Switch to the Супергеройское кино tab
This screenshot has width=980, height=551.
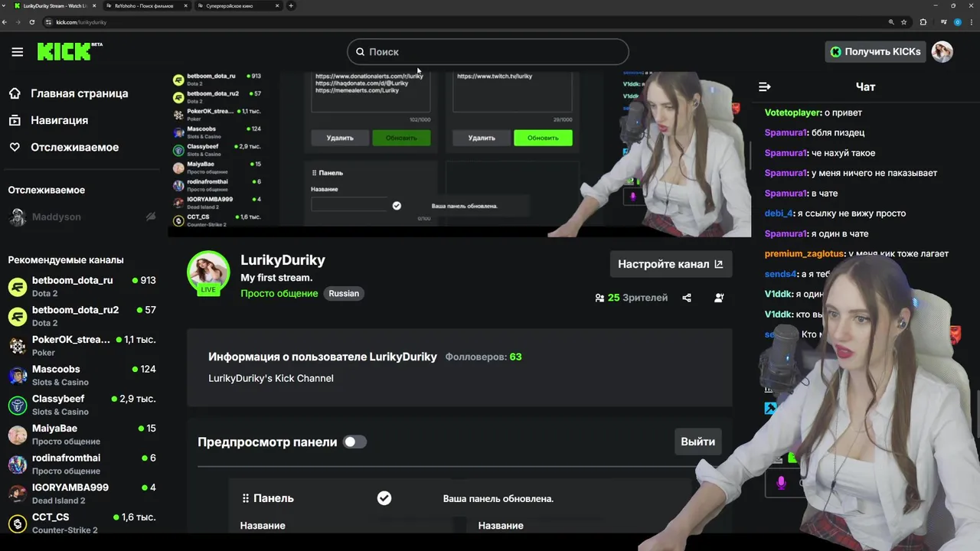click(x=239, y=5)
